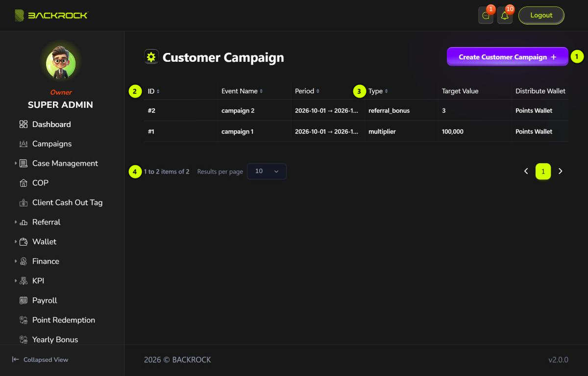Click the Finance sidebar icon

click(24, 262)
